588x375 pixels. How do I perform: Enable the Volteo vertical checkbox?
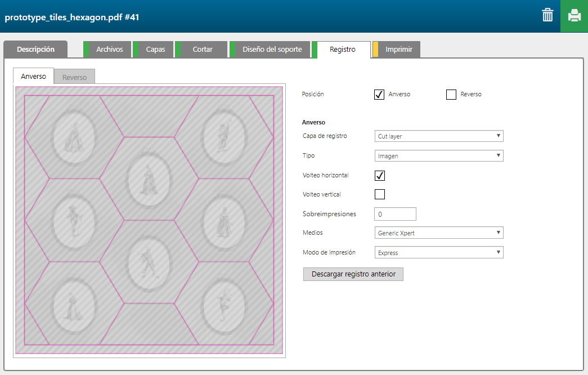click(x=380, y=195)
